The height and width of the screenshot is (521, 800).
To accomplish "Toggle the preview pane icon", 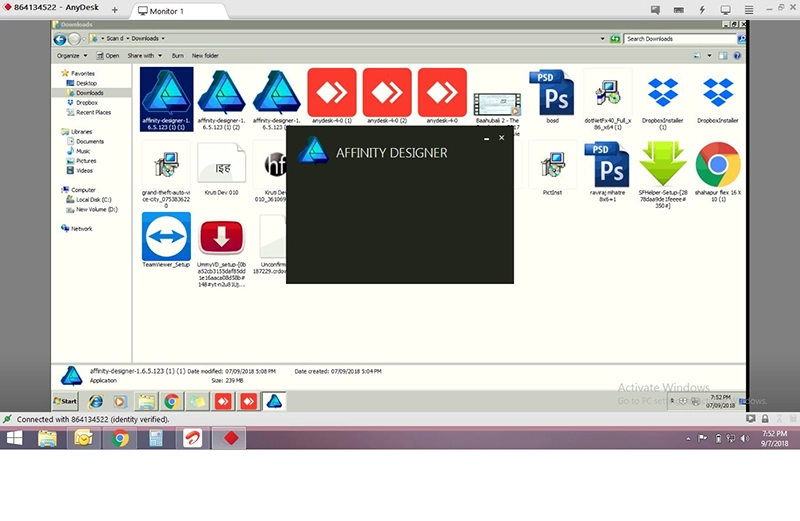I will [723, 56].
